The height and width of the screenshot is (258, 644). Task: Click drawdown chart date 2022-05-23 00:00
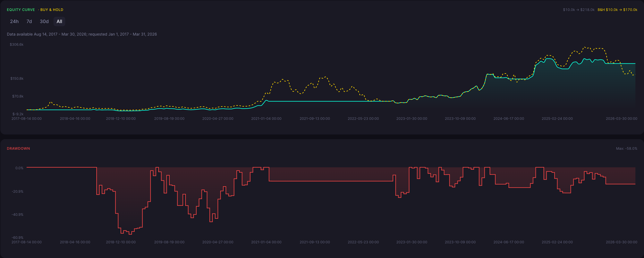pyautogui.click(x=363, y=242)
